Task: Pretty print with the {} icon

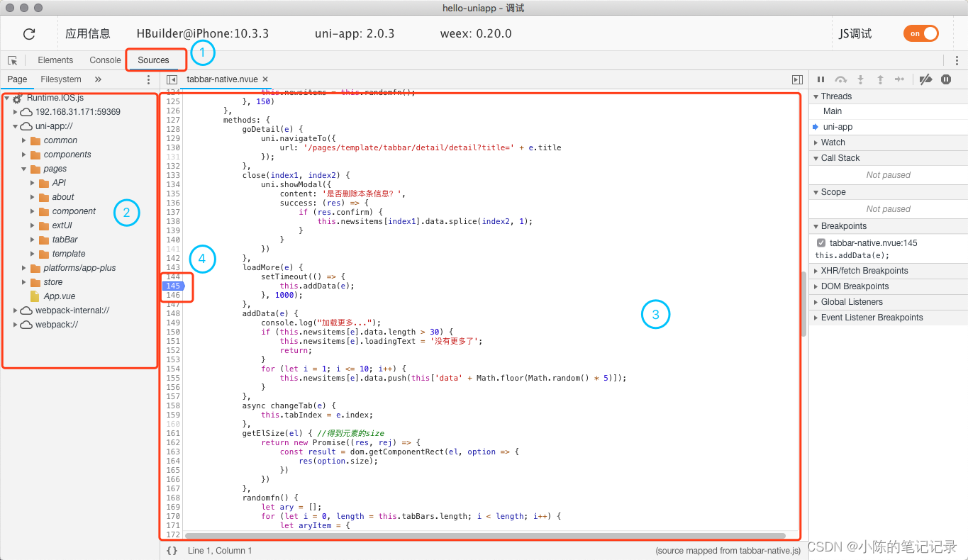Action: (172, 551)
